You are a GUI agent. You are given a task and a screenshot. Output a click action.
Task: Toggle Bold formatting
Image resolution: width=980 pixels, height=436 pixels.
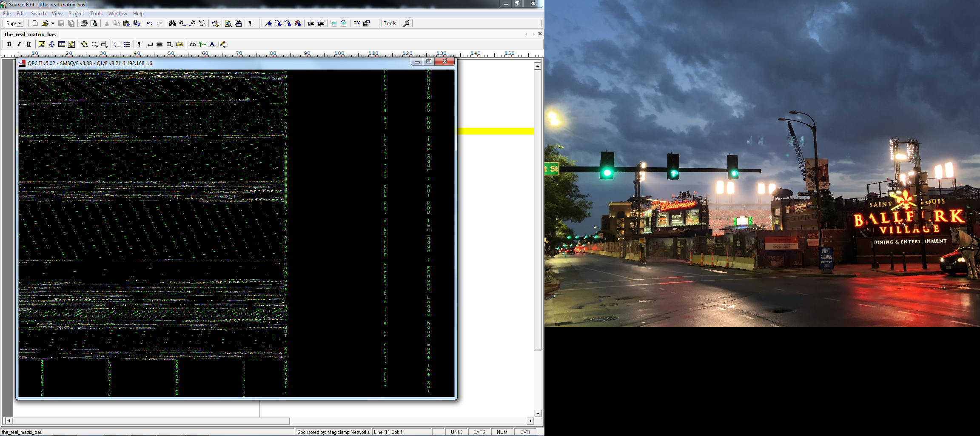coord(9,44)
